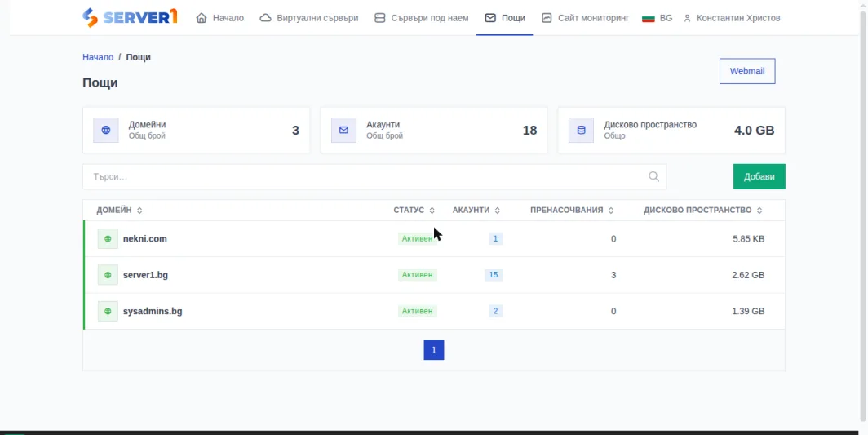The width and height of the screenshot is (868, 435).
Task: Click the 18 total accounts value
Action: 529,131
